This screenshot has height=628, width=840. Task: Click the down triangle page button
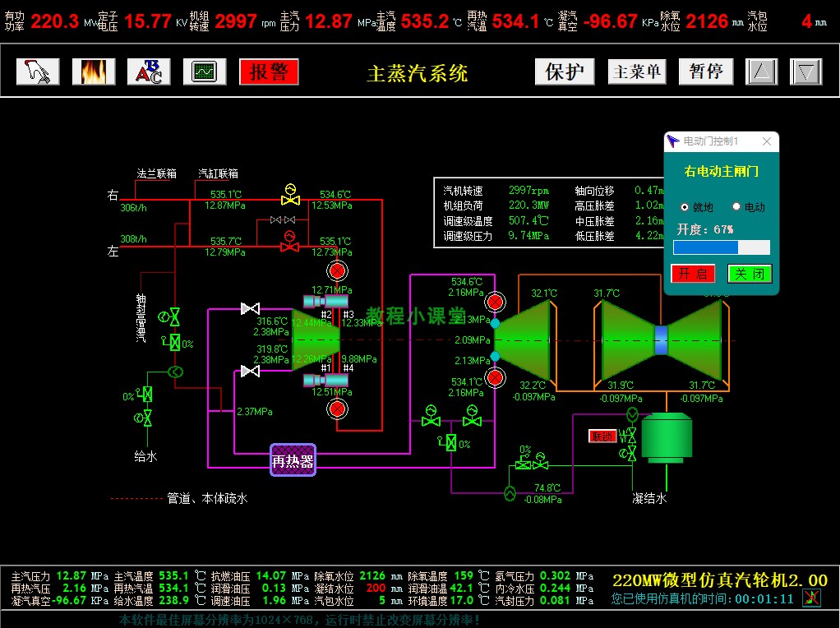tap(805, 72)
